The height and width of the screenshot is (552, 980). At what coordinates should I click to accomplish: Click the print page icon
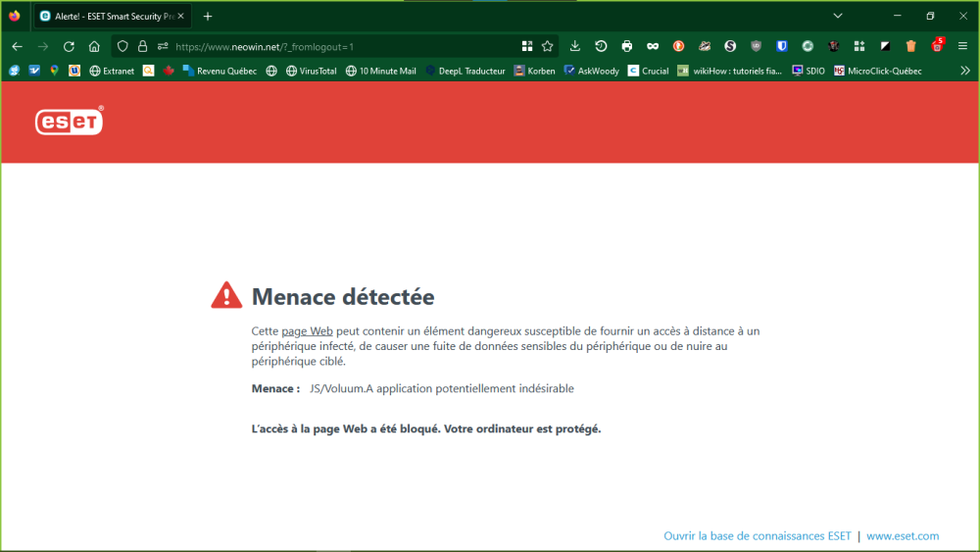click(x=626, y=46)
